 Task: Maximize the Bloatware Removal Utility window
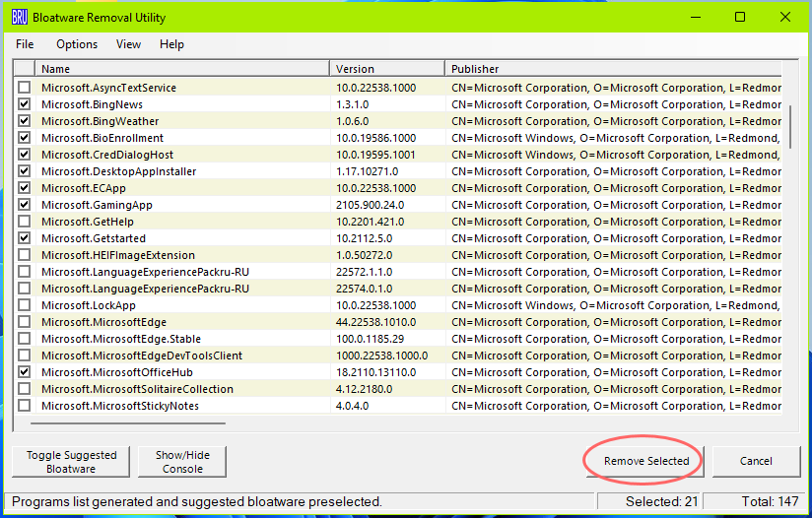click(740, 17)
